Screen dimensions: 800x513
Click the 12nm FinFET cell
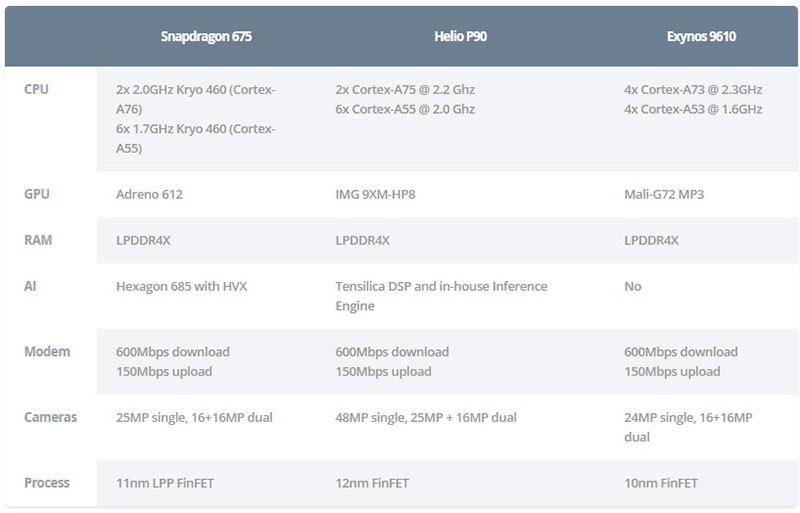[x=378, y=483]
